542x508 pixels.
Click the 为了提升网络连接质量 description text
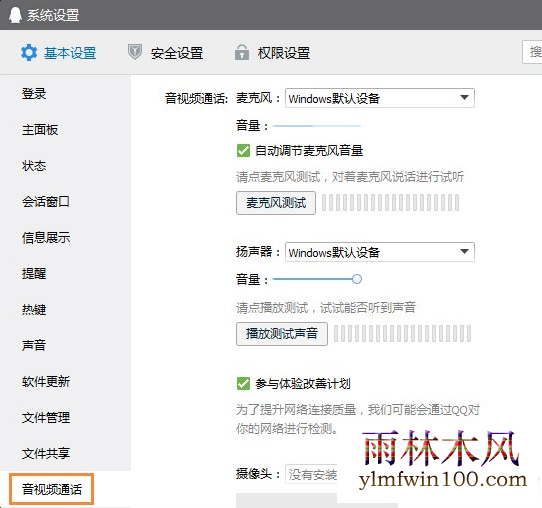[358, 419]
